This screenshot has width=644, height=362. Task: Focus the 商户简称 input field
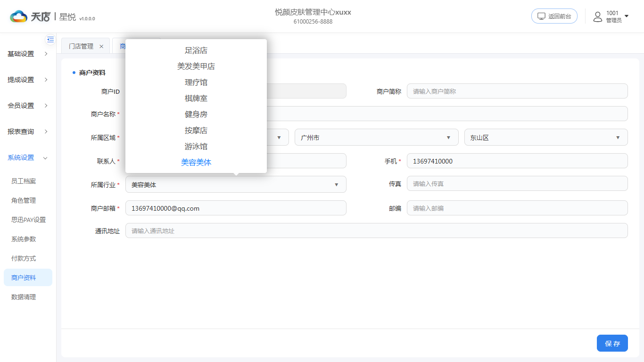[x=517, y=91]
